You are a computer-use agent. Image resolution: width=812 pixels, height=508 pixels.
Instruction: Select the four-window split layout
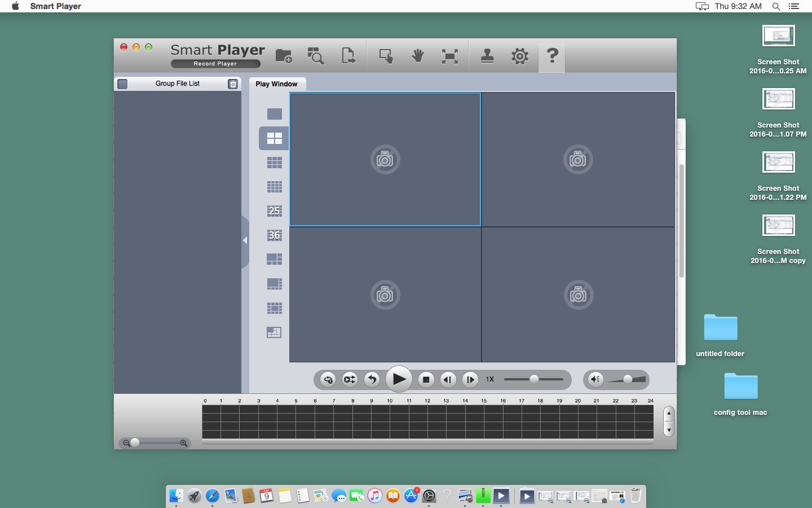(275, 138)
